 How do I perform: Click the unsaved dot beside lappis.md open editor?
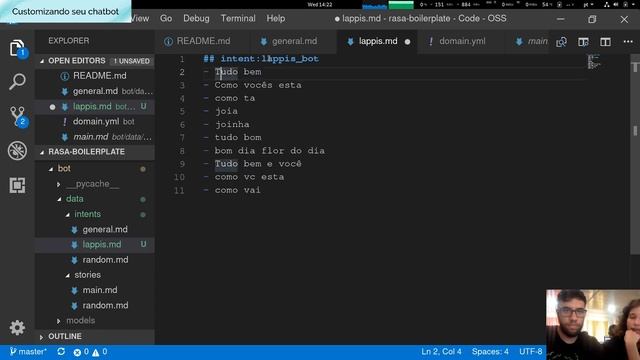[x=52, y=107]
